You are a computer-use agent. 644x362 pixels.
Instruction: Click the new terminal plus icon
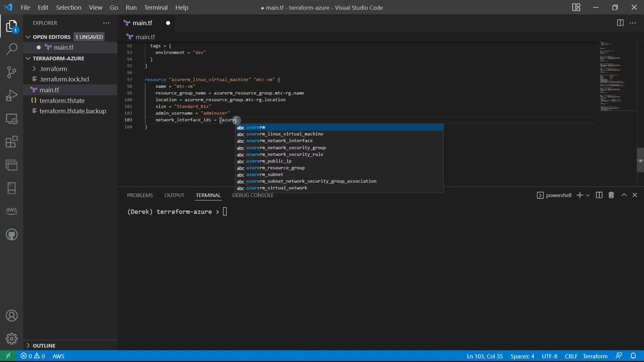[x=580, y=195]
